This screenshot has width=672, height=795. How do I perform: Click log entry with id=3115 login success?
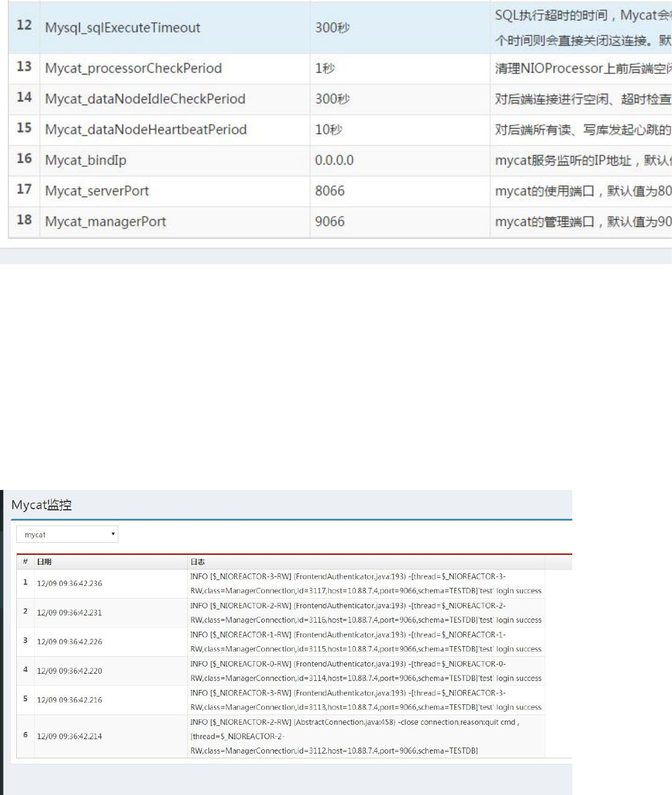(366, 642)
